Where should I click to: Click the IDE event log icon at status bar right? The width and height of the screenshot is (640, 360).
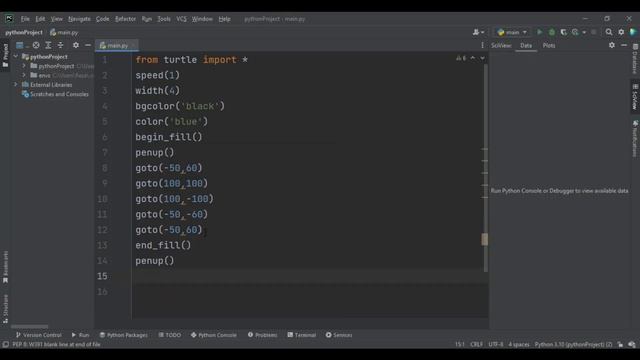tap(632, 344)
